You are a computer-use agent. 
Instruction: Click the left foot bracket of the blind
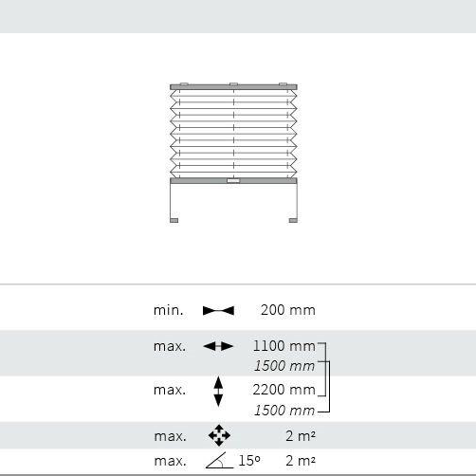174,220
